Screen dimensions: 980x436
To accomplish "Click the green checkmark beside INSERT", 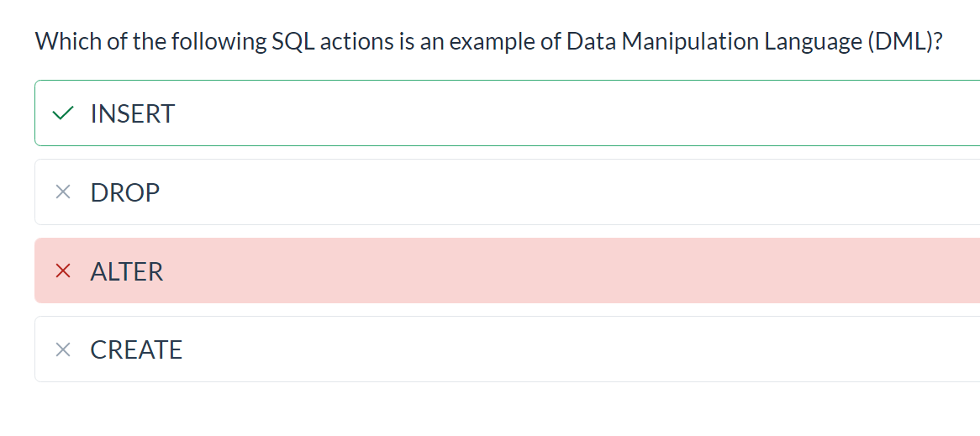I will pyautogui.click(x=62, y=113).
